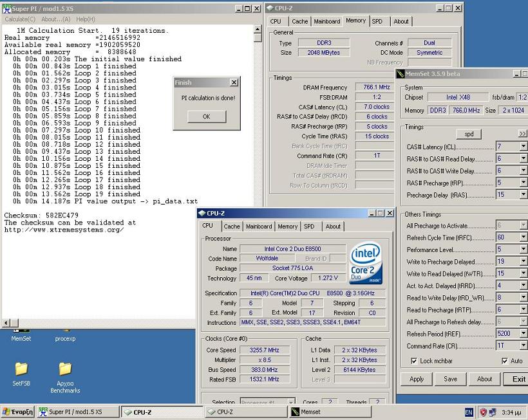528x420 pixels.
Task: Click the Έναρξη Start button
Action: [x=17, y=412]
